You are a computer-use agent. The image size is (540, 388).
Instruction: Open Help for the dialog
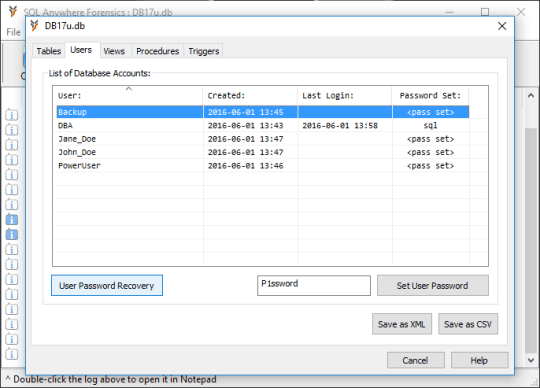(479, 360)
